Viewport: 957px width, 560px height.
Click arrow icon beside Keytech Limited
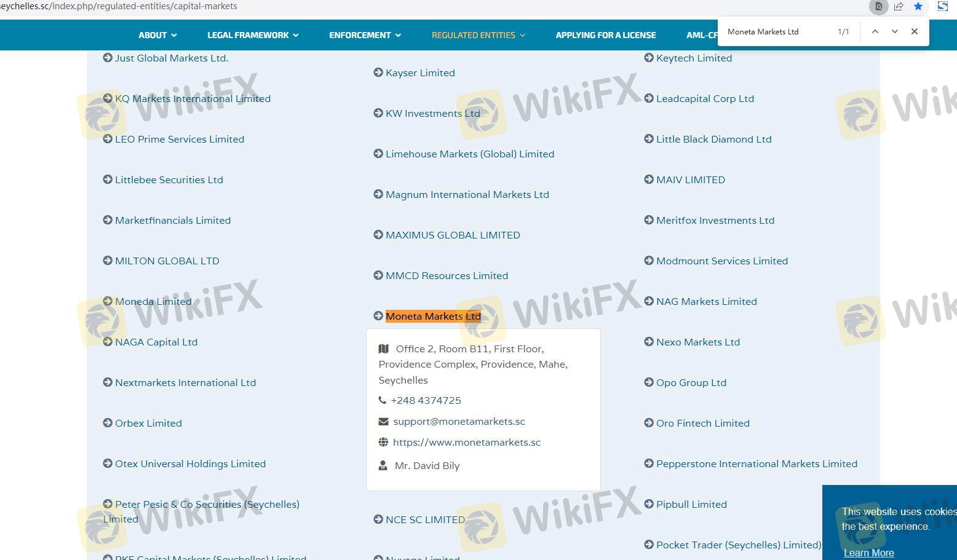coord(649,58)
